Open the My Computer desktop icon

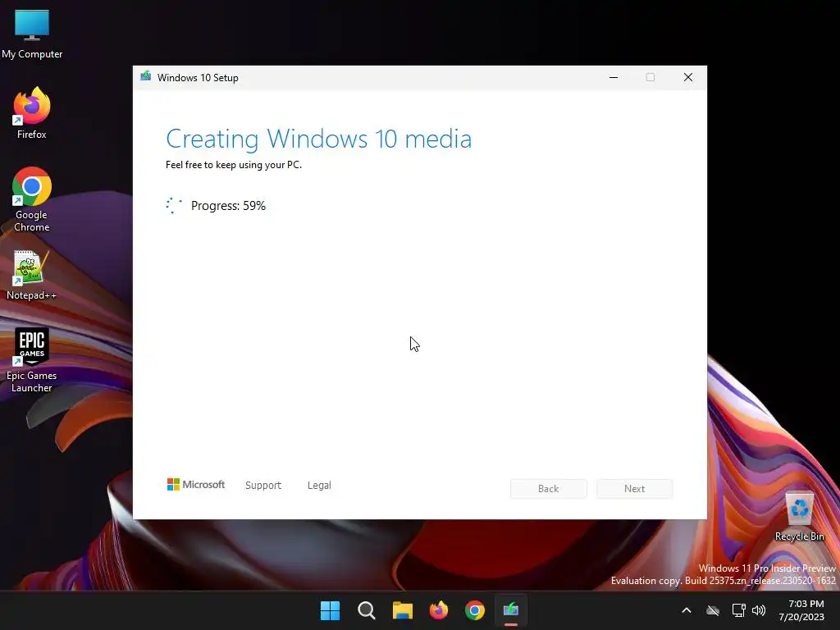coord(32,34)
